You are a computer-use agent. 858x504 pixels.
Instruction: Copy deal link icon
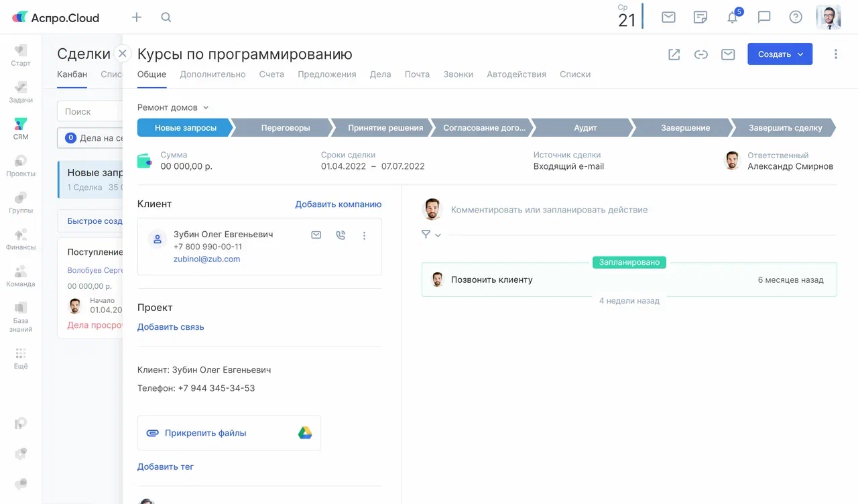pos(701,54)
